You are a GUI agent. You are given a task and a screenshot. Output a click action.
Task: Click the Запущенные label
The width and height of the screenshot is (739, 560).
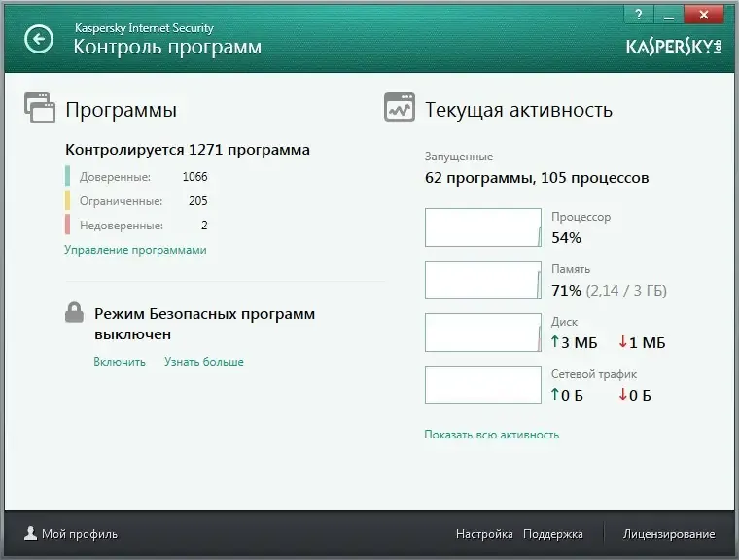click(x=459, y=157)
